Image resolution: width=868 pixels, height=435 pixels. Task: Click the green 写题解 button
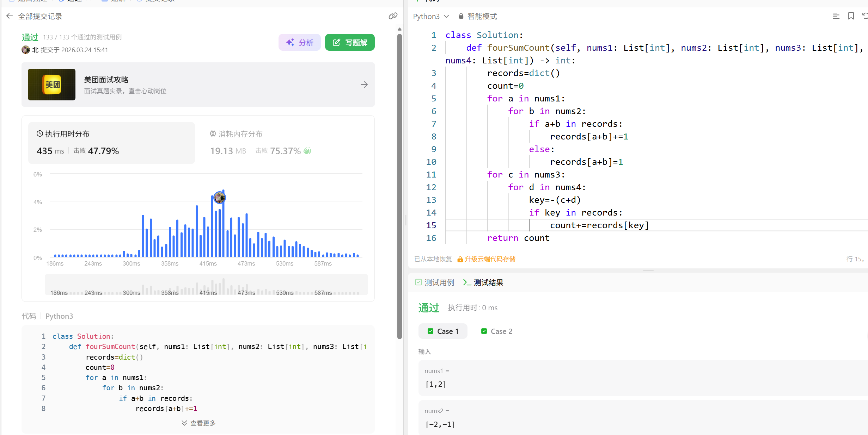[350, 43]
